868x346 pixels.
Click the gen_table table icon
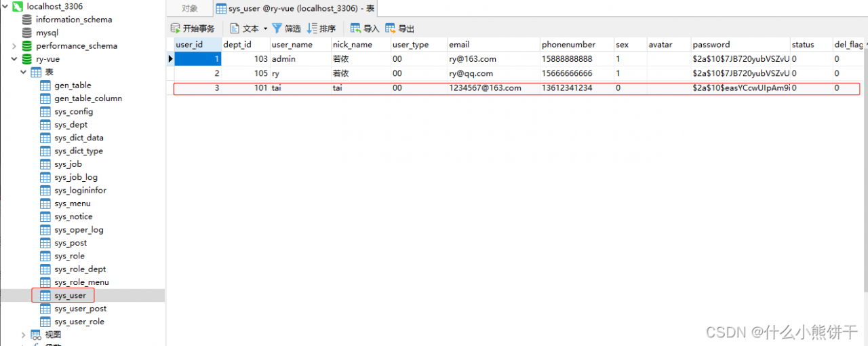pyautogui.click(x=45, y=85)
